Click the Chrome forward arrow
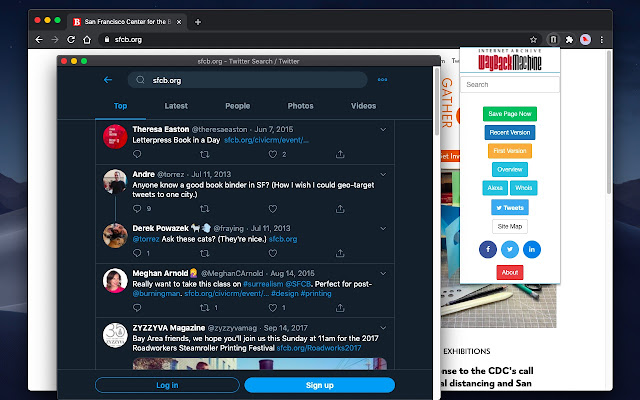Viewport: 640px width, 400px height. click(55, 40)
